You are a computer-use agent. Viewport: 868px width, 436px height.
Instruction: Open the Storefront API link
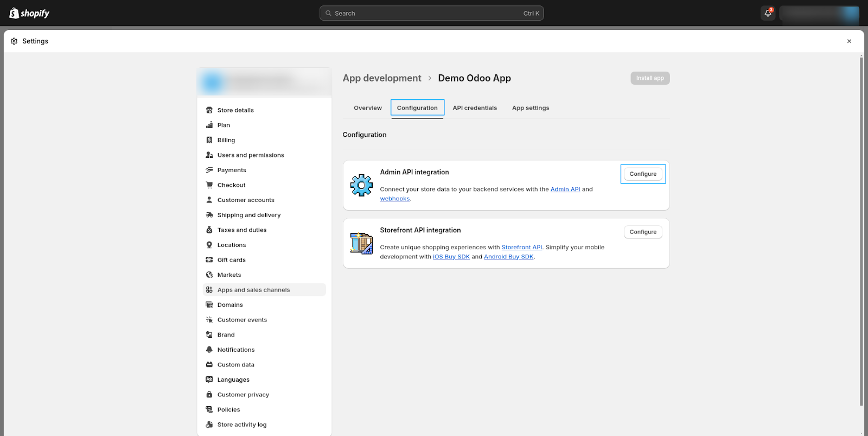coord(522,248)
